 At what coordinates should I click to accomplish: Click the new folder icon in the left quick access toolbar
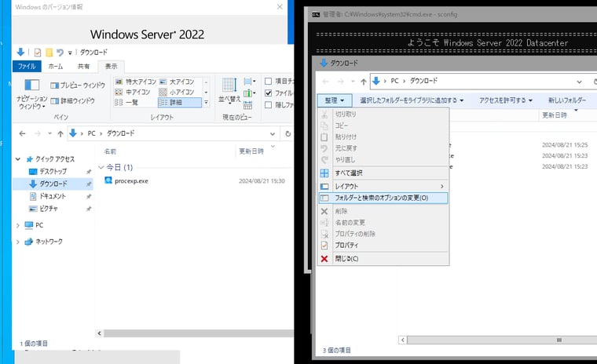pos(49,53)
